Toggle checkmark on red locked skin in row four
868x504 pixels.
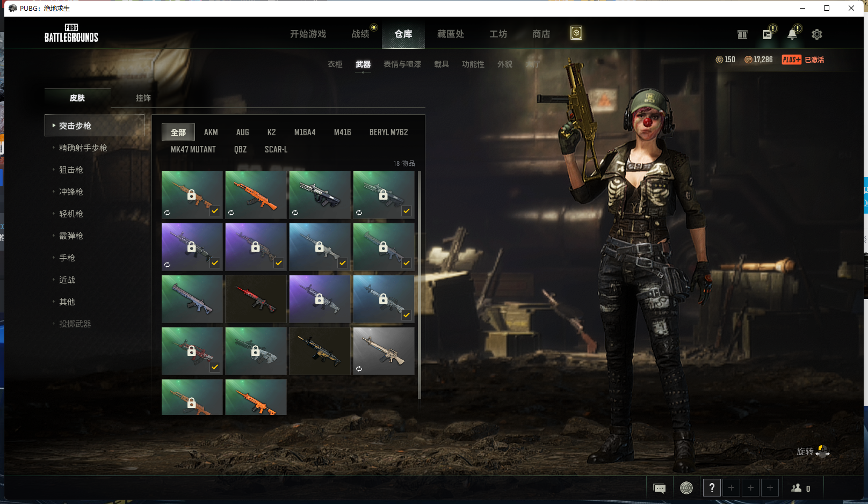click(x=215, y=367)
